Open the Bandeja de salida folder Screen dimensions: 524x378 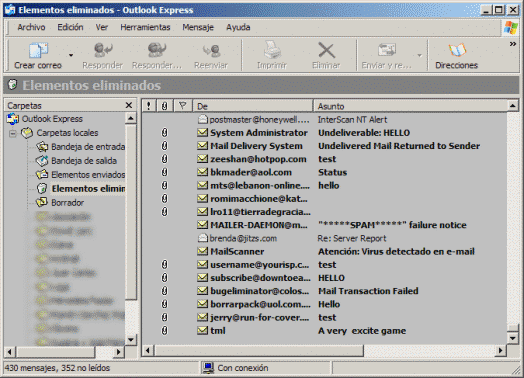(77, 161)
